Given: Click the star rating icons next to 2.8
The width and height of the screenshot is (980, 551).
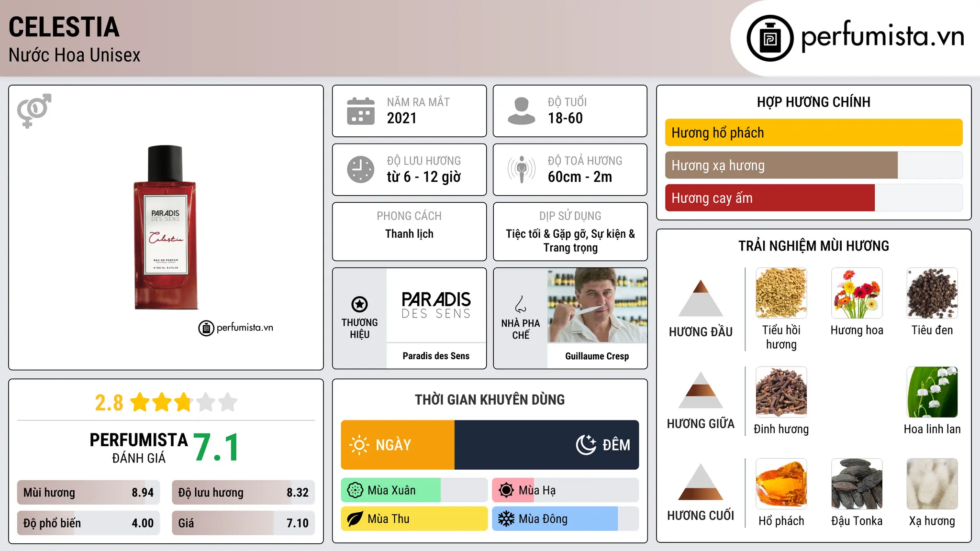Looking at the screenshot, I should [x=184, y=402].
